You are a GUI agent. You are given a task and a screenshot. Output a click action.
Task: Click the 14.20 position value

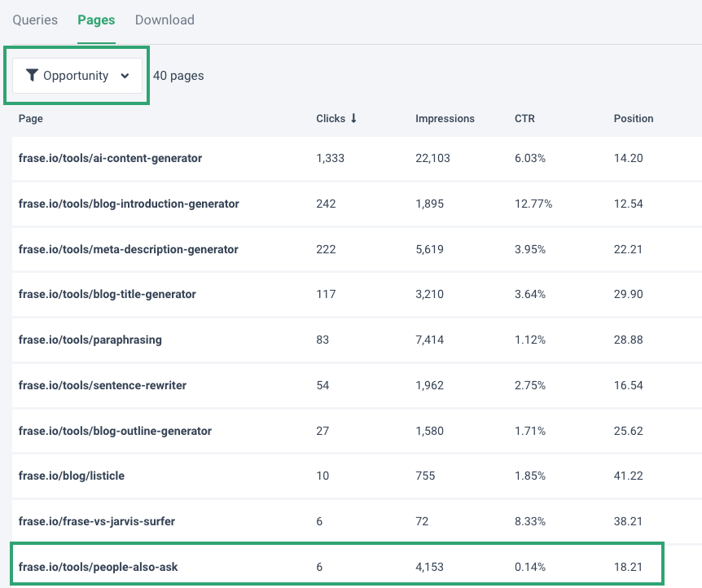click(x=628, y=159)
